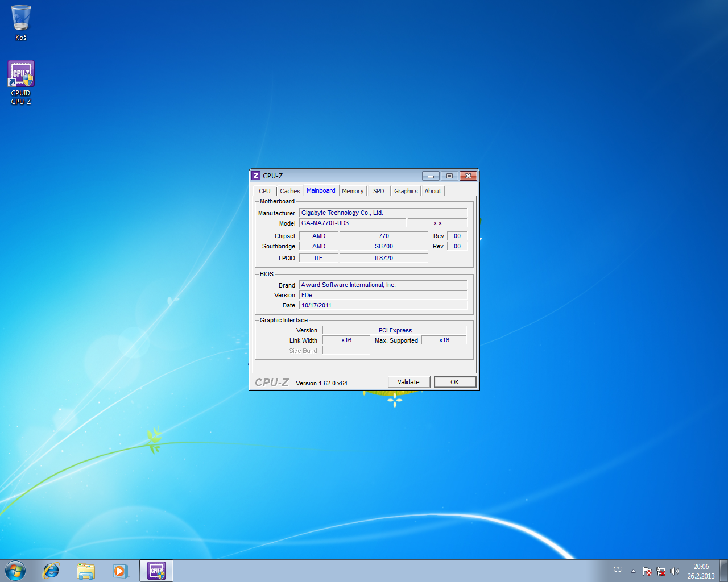
Task: Open Windows Media Player from the taskbar
Action: (x=120, y=571)
